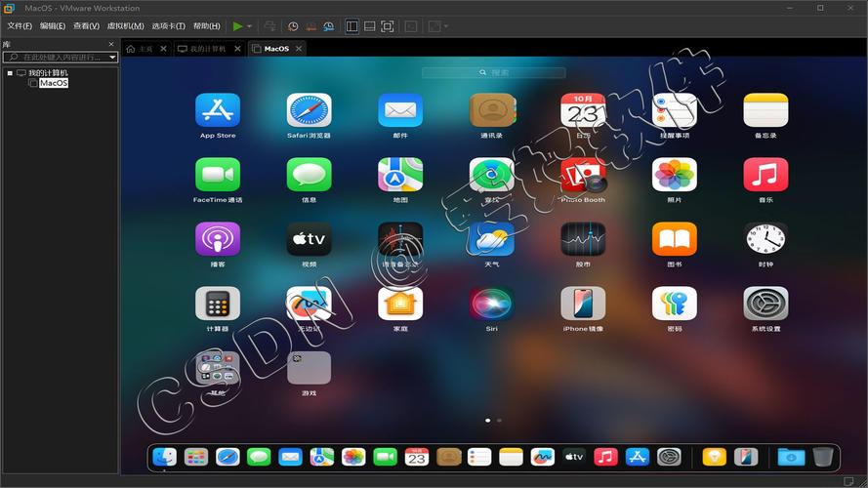The width and height of the screenshot is (868, 488).
Task: Open Finder from the macOS dock
Action: [166, 457]
